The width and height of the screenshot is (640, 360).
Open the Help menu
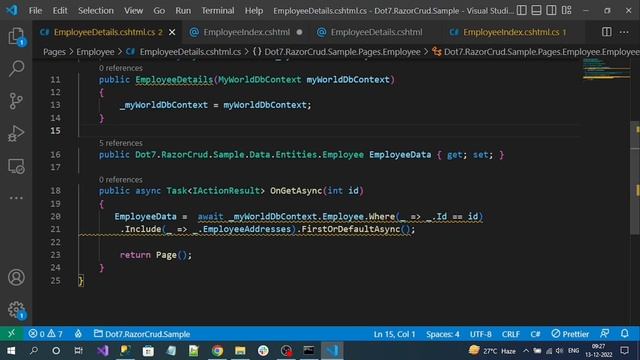click(253, 11)
